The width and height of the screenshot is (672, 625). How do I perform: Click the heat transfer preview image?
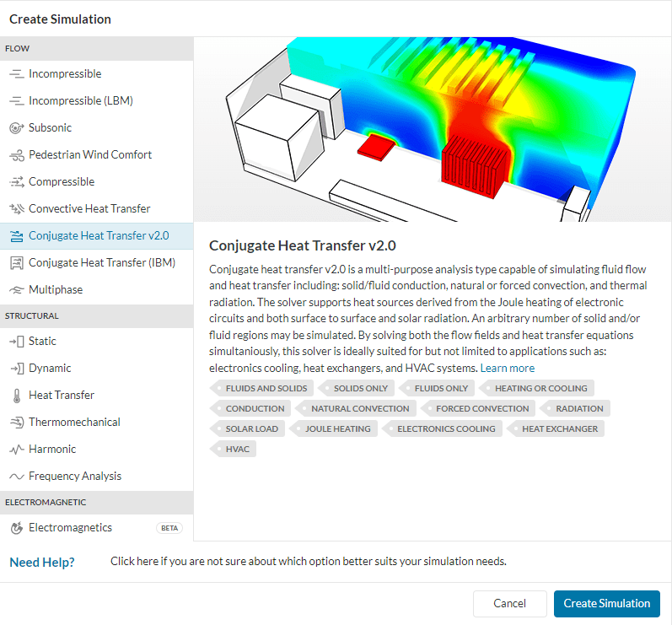pyautogui.click(x=433, y=130)
